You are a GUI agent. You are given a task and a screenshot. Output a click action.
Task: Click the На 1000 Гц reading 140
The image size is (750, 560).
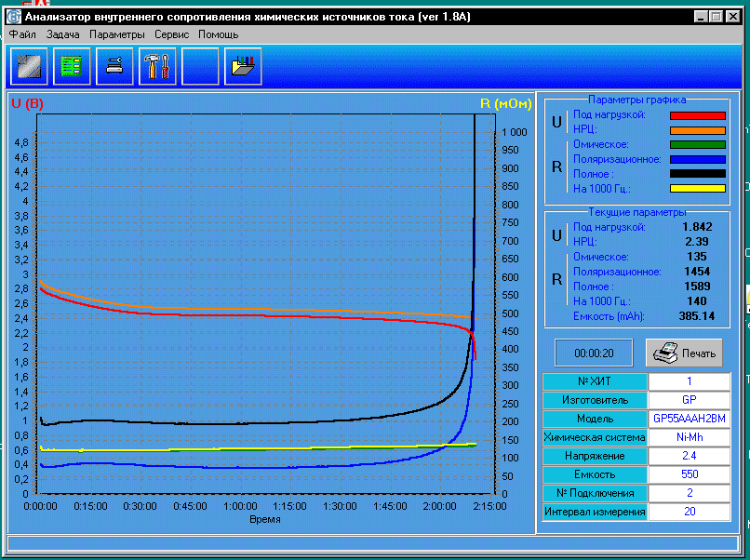pyautogui.click(x=697, y=300)
